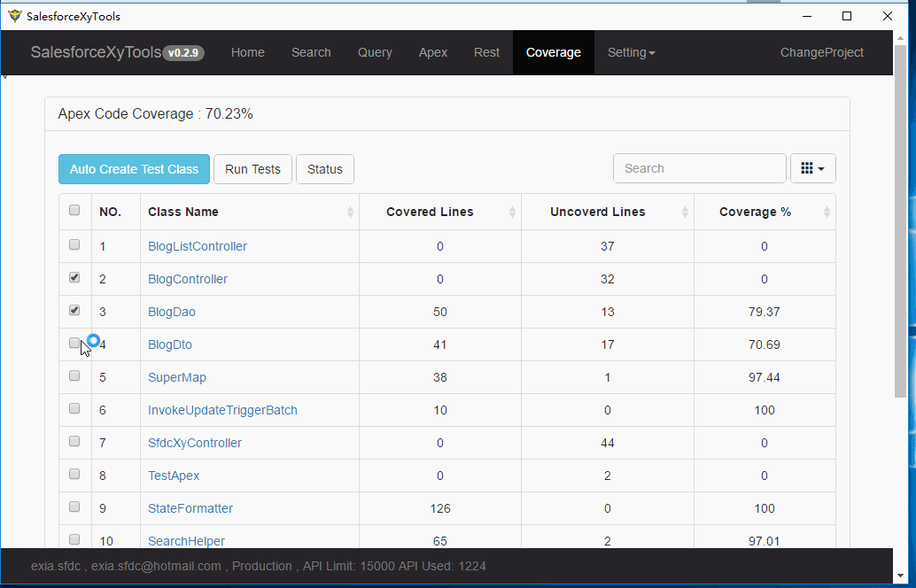The width and height of the screenshot is (916, 588).
Task: Sort by Class Name column arrows
Action: click(x=350, y=212)
